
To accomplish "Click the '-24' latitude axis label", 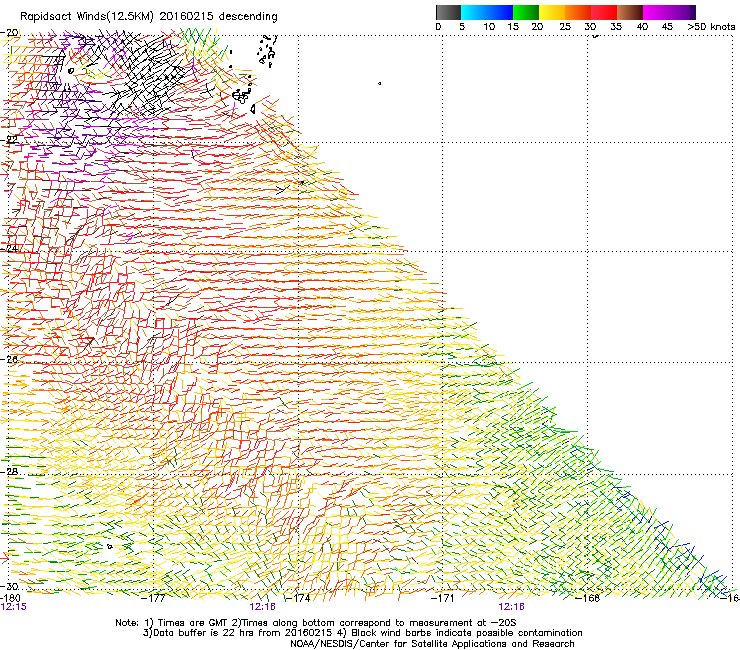I will (x=9, y=248).
